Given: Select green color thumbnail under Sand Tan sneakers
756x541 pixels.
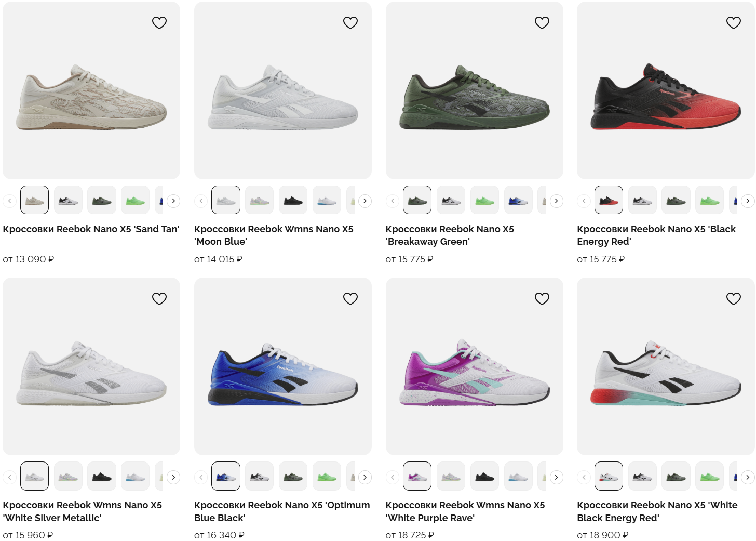Looking at the screenshot, I should click(x=136, y=200).
